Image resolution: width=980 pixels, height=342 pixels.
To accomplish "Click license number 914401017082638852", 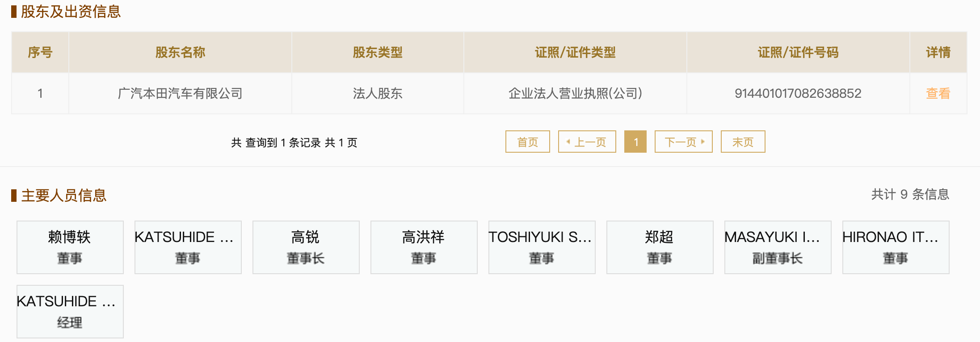I will pos(798,93).
